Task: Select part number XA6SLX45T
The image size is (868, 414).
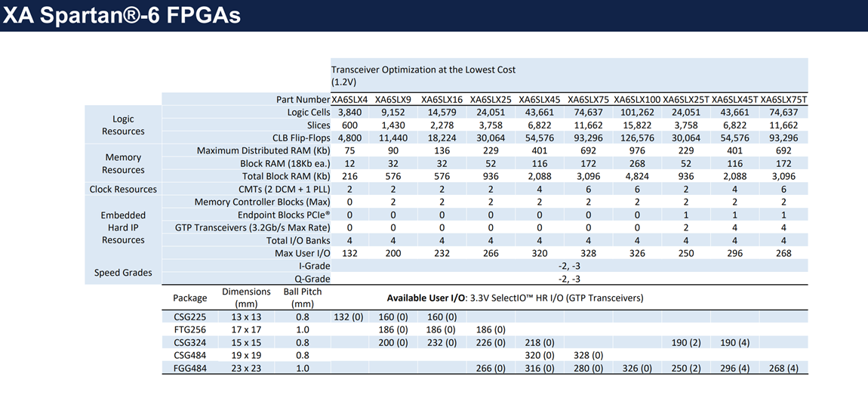Action: 734,100
